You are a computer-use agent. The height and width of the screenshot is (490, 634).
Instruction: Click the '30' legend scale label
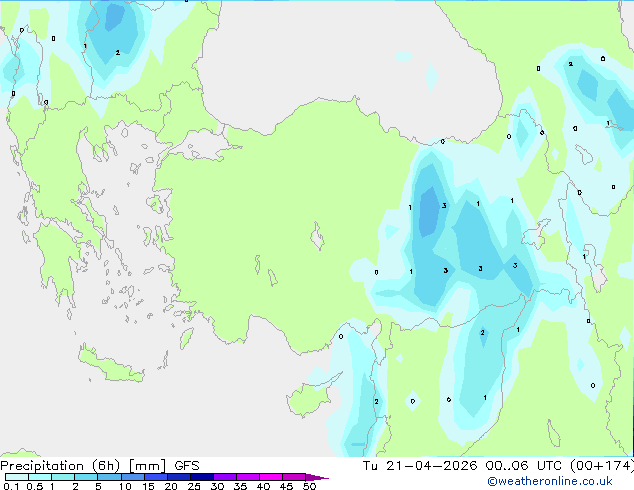pyautogui.click(x=217, y=486)
